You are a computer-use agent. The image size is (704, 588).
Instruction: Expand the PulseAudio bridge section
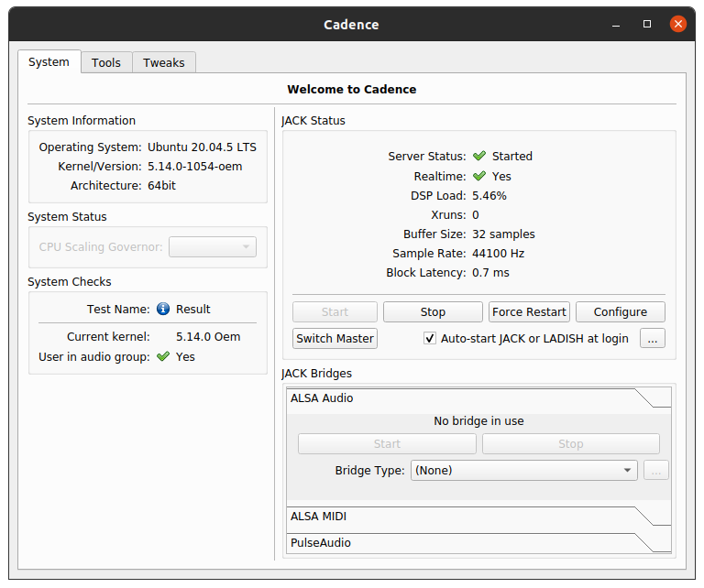(x=478, y=543)
